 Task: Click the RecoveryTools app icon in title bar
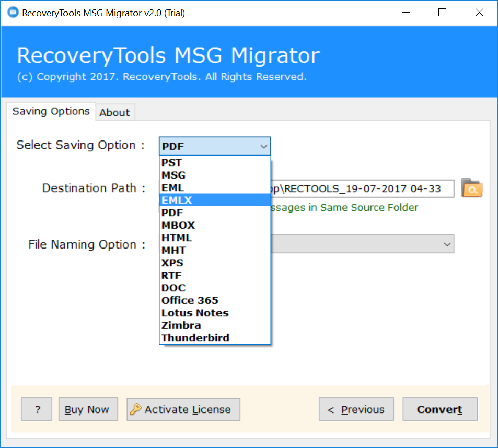coord(13,13)
